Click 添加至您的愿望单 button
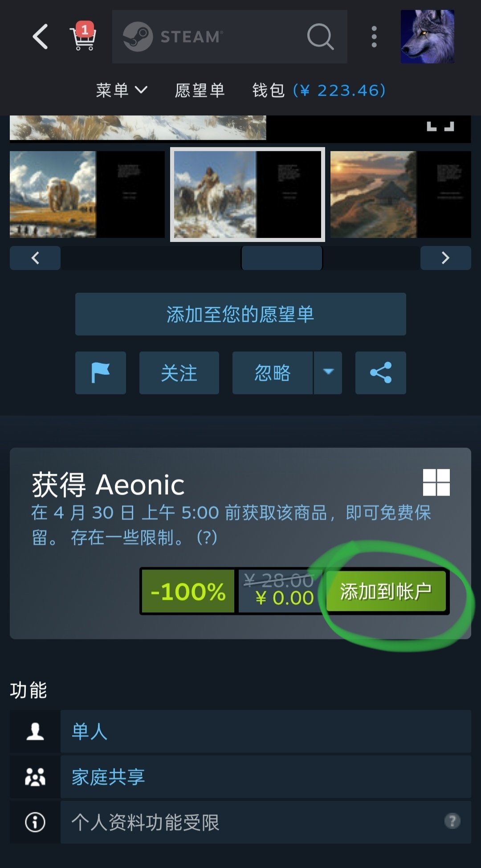This screenshot has width=481, height=868. tap(240, 314)
